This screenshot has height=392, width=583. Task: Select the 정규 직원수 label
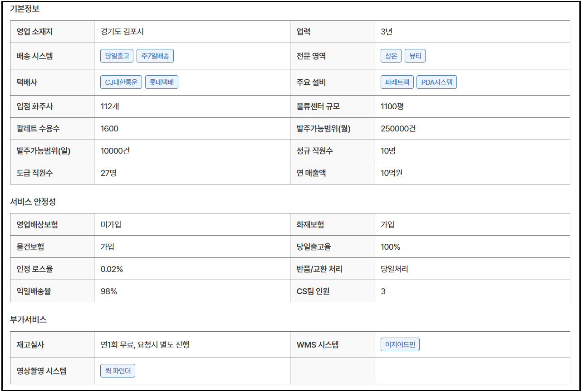(314, 151)
